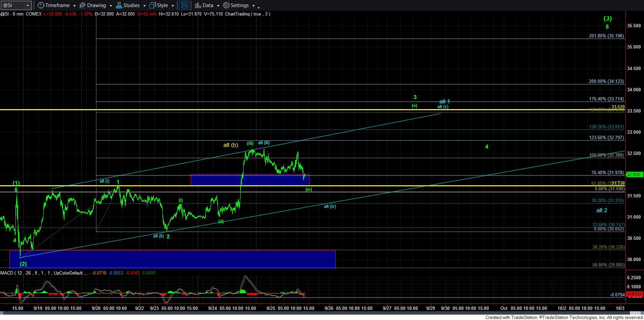The height and width of the screenshot is (320, 644).
Task: Select the 176.40% (33.714) Fibonacci label
Action: point(606,99)
